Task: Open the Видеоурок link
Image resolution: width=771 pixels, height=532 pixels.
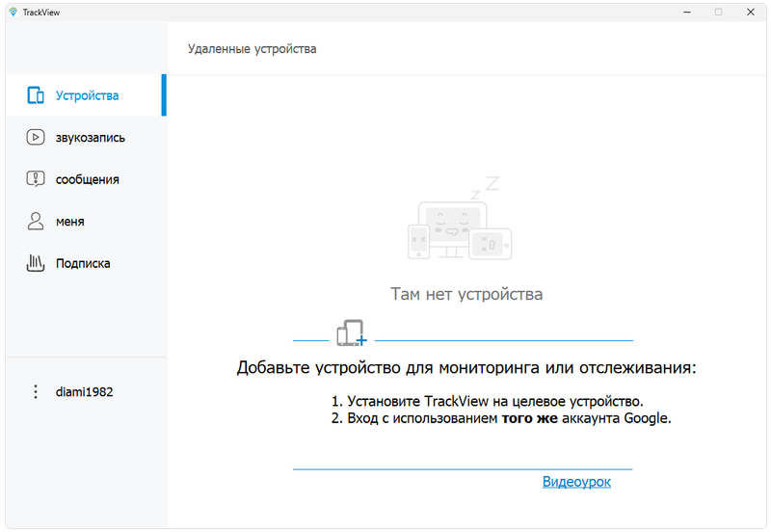Action: coord(576,481)
